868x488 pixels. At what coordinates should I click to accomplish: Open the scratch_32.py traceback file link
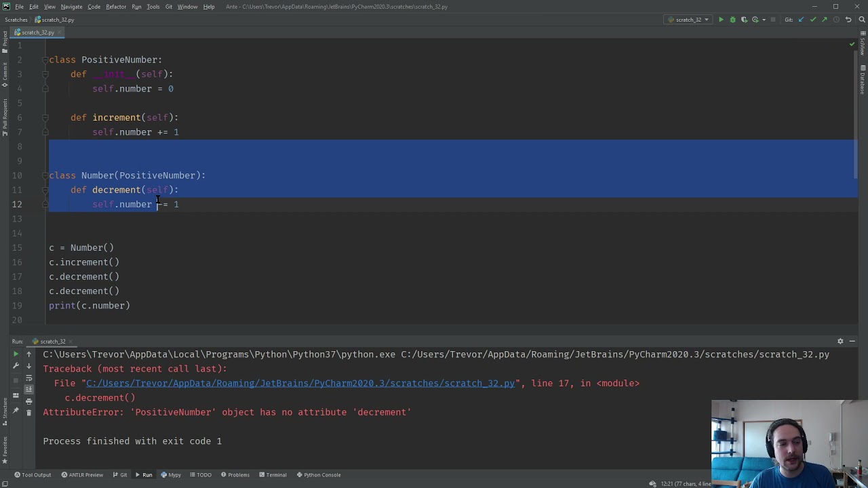pyautogui.click(x=300, y=384)
